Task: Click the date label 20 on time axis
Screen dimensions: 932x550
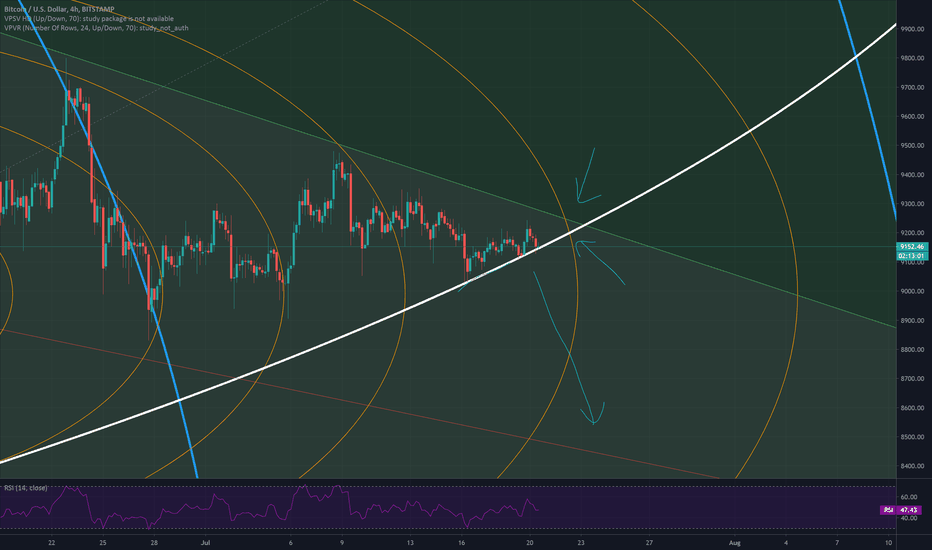Action: click(x=530, y=543)
